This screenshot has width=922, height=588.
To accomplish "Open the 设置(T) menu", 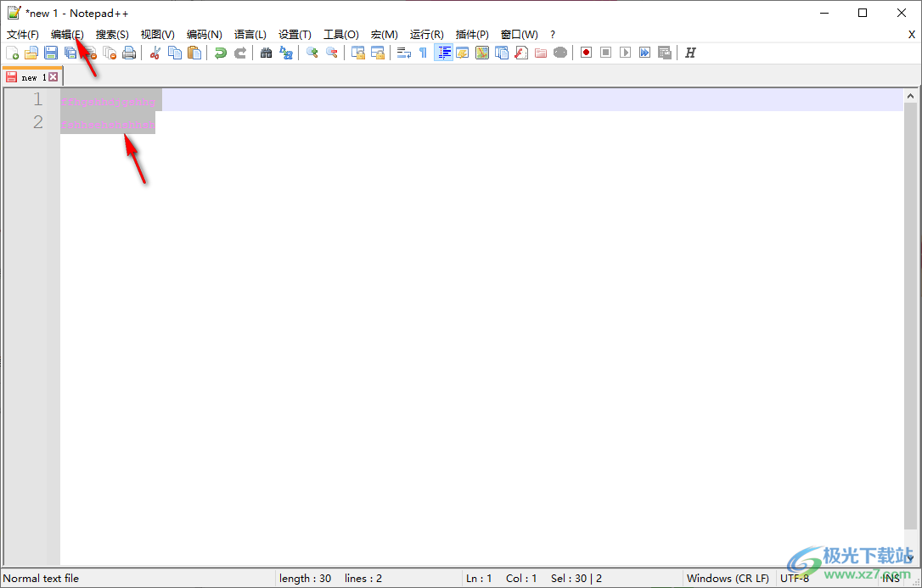I will [x=294, y=34].
